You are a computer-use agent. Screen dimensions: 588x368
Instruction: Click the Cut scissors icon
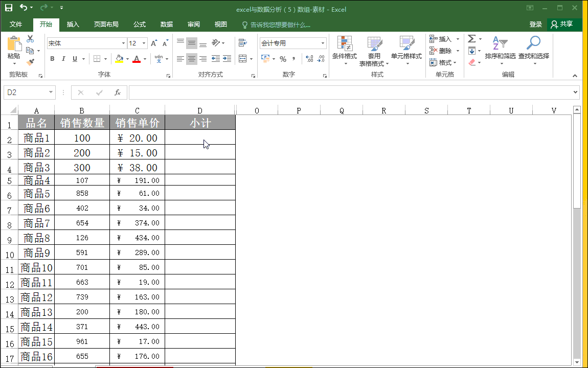click(30, 39)
